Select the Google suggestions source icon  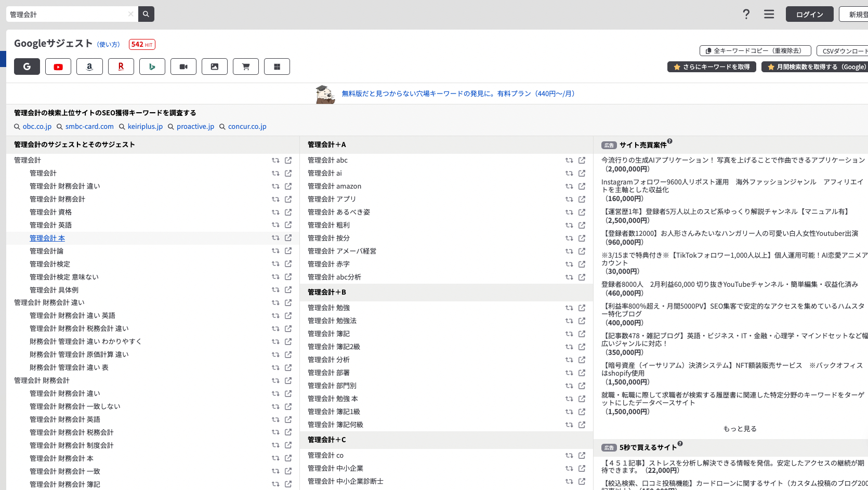pos(27,67)
